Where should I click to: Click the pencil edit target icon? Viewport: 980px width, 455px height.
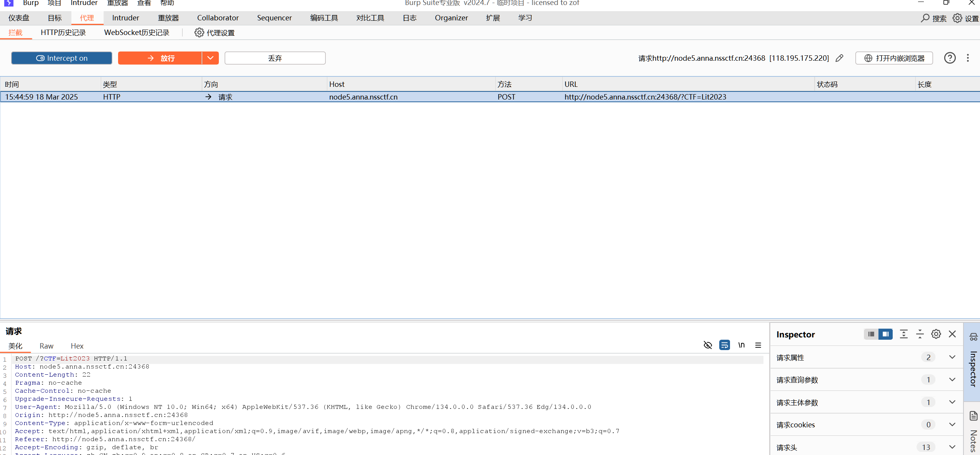click(x=840, y=58)
